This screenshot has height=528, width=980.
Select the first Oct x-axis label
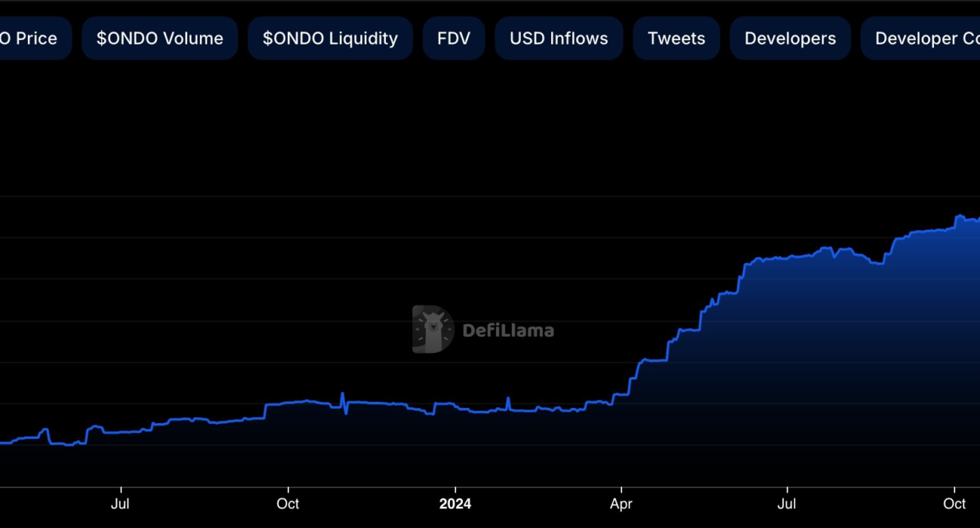pos(288,504)
